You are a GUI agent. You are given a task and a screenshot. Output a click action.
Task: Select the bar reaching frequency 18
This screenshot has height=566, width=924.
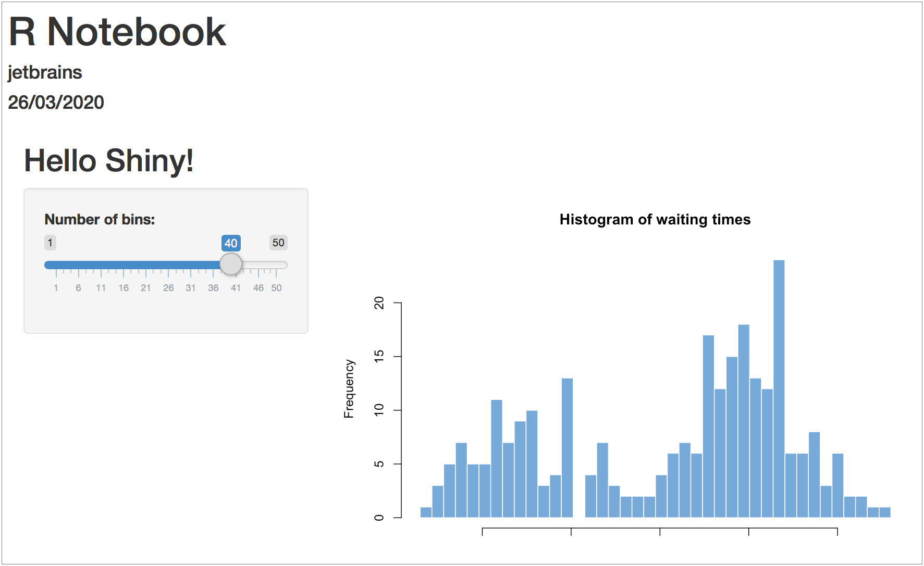pyautogui.click(x=744, y=422)
